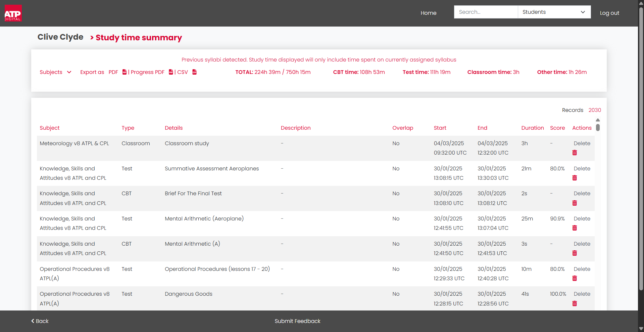Open the Students search category dropdown
The image size is (644, 332).
(554, 12)
